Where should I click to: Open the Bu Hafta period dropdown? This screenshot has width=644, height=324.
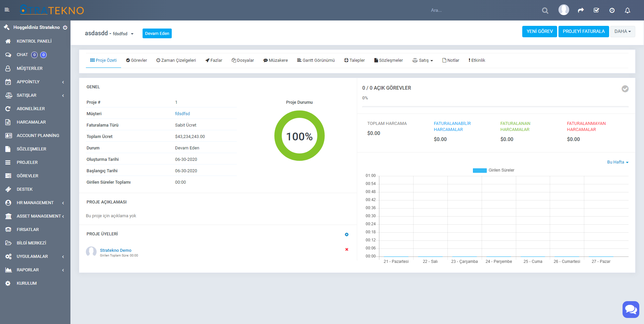618,162
